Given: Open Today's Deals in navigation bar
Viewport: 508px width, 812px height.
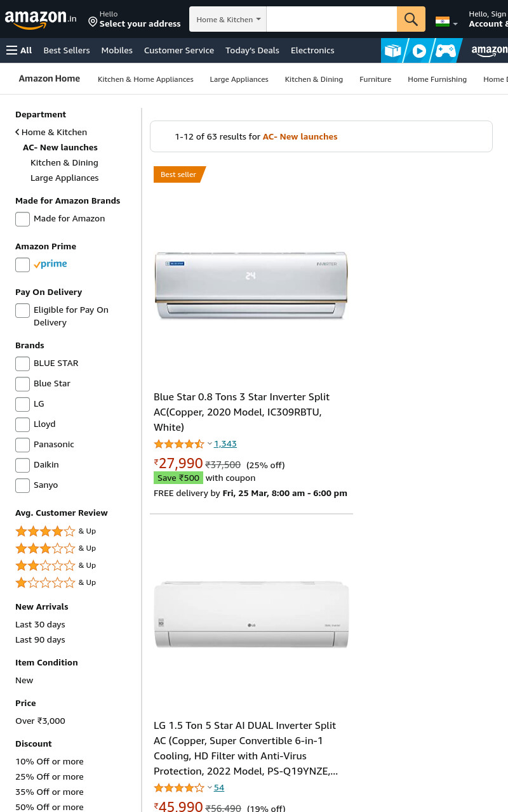Looking at the screenshot, I should (252, 50).
